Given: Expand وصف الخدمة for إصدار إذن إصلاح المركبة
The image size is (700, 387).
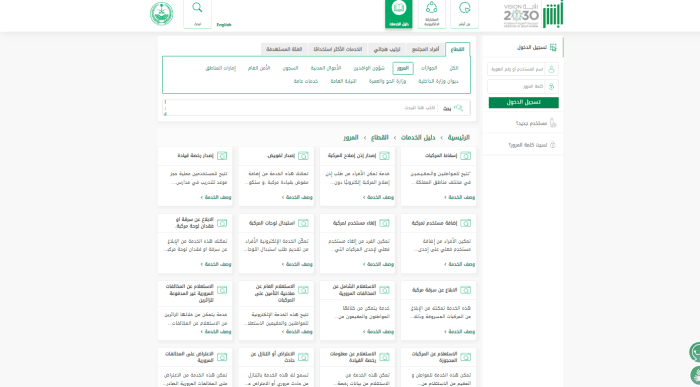Looking at the screenshot, I should 378,197.
